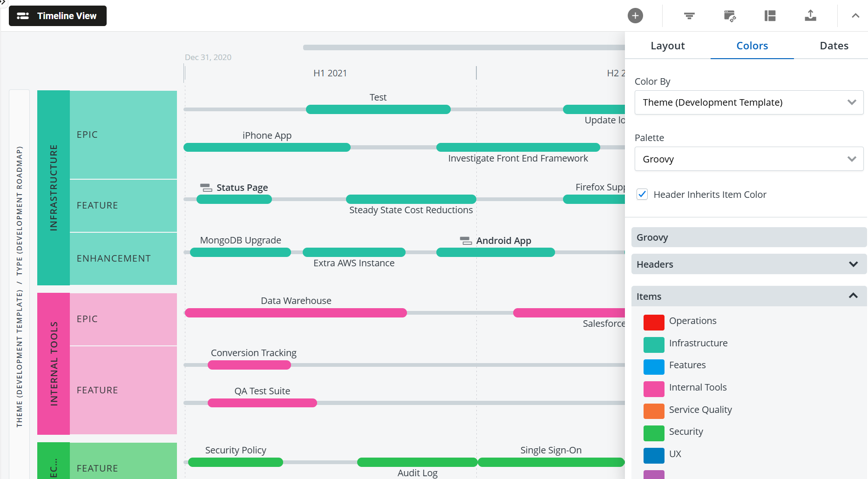Image resolution: width=868 pixels, height=479 pixels.
Task: Switch to the Dates tab
Action: pyautogui.click(x=834, y=46)
